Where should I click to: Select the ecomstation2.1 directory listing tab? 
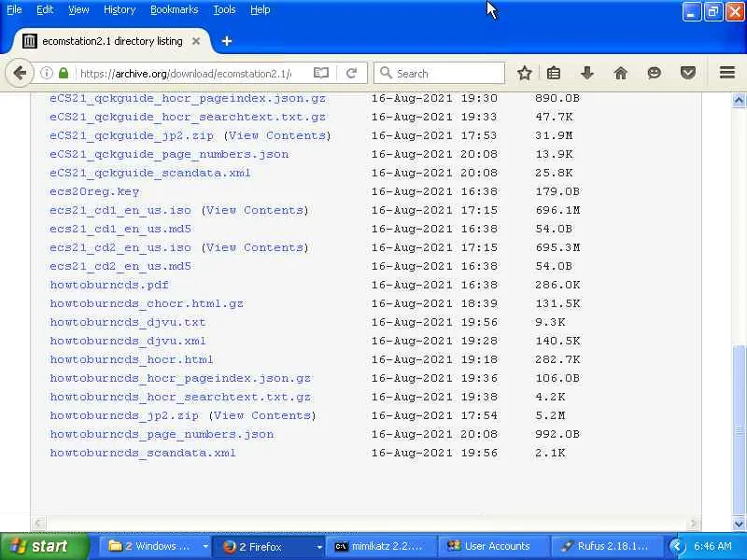click(112, 41)
